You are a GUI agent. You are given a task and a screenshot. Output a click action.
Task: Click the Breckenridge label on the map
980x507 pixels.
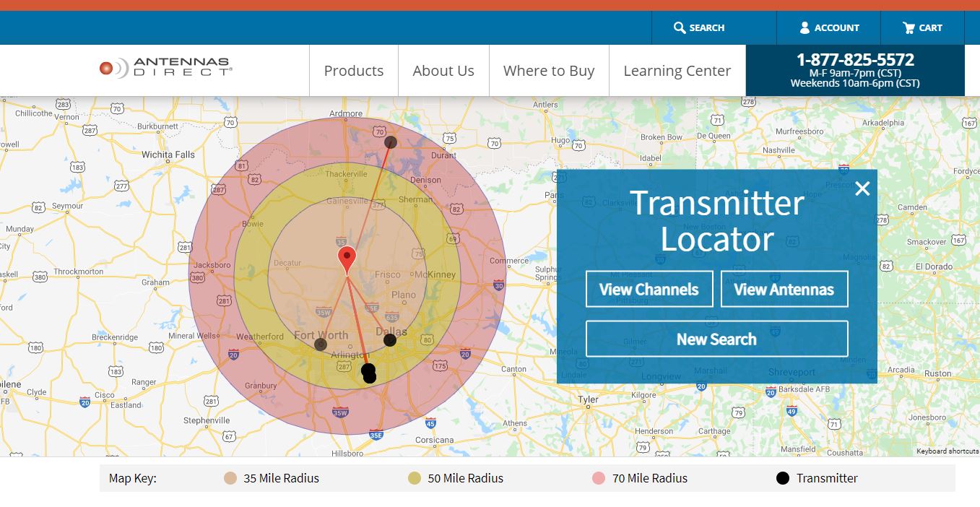(x=115, y=337)
